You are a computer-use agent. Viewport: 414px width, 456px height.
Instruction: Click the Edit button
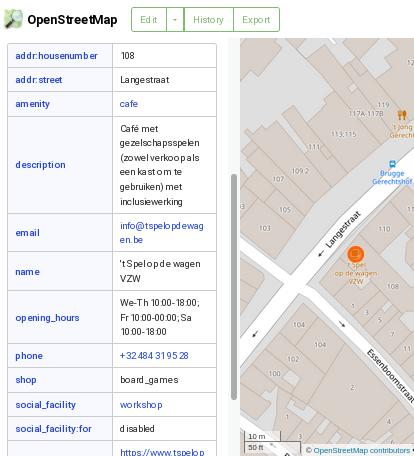(x=149, y=20)
